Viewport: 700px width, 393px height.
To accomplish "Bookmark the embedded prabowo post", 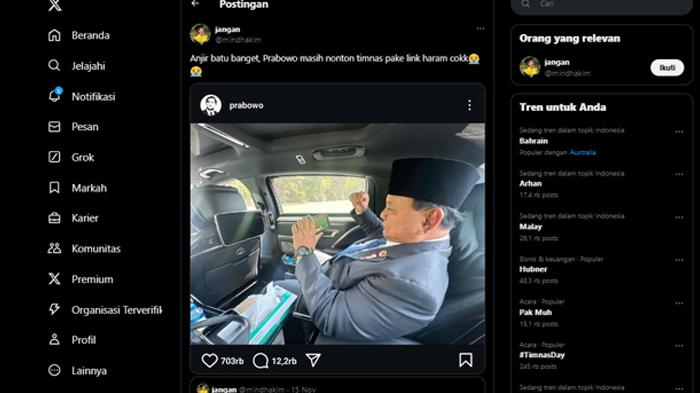I will click(x=466, y=360).
